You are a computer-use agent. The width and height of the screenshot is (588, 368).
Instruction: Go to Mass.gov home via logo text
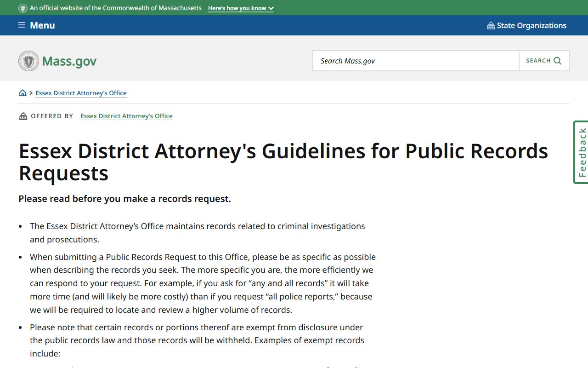(69, 61)
